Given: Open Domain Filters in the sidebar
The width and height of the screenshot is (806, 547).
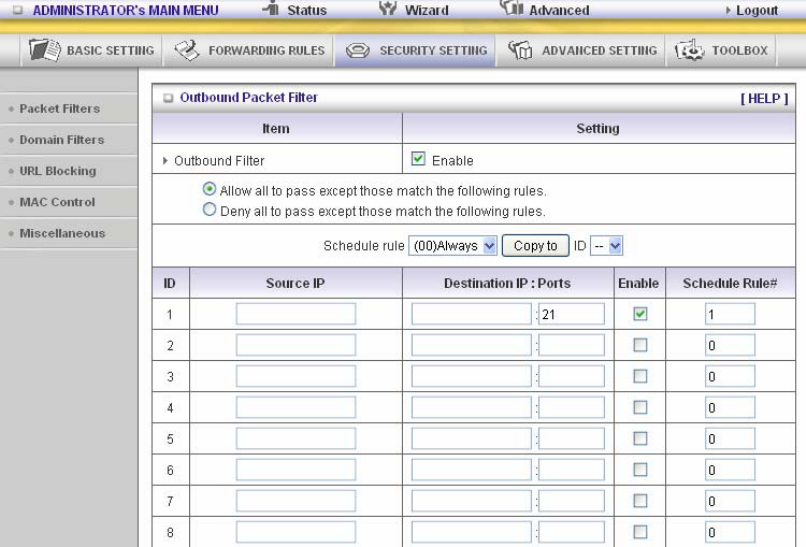Looking at the screenshot, I should coord(62,140).
